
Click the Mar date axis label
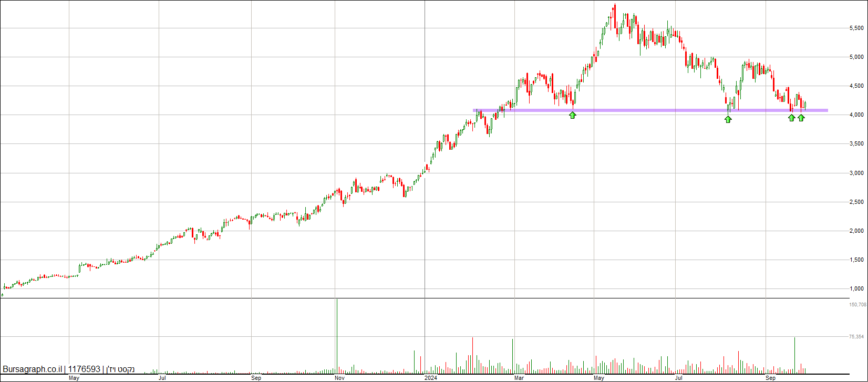(x=519, y=378)
